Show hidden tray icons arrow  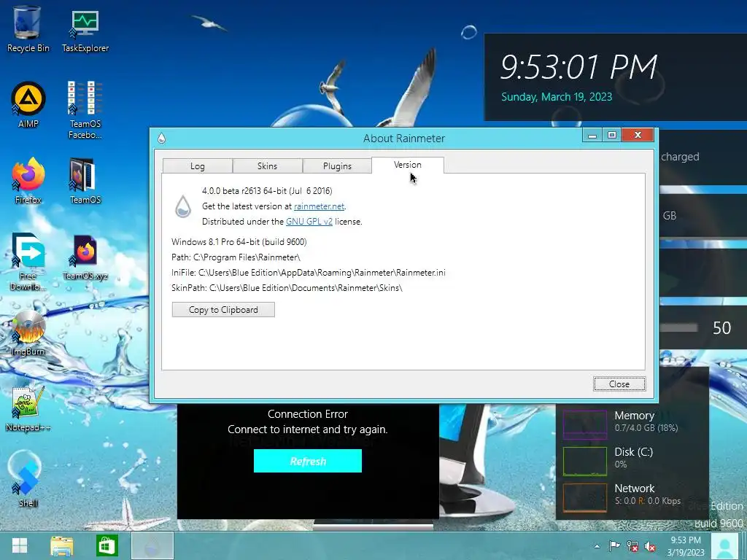597,546
